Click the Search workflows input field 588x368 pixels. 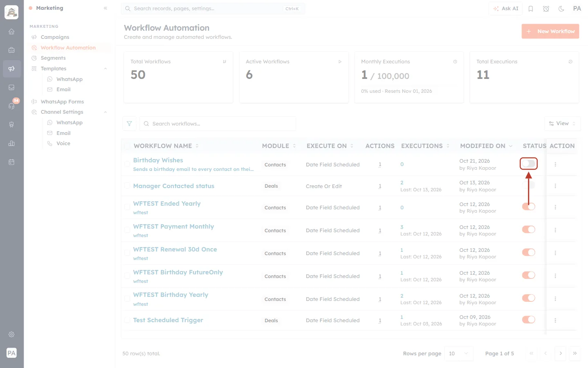pos(218,123)
